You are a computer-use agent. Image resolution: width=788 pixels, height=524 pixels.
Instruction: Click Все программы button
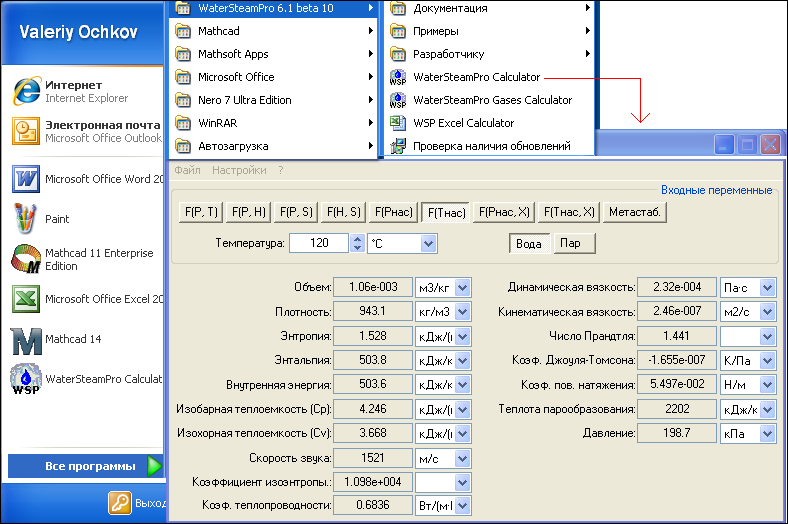[85, 466]
